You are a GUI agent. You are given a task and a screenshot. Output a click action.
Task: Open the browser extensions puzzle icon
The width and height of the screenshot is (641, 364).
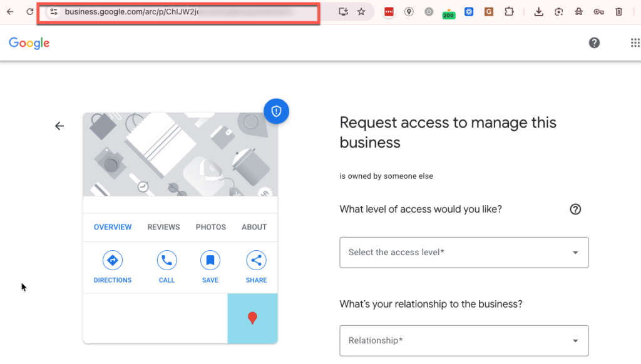coord(509,12)
